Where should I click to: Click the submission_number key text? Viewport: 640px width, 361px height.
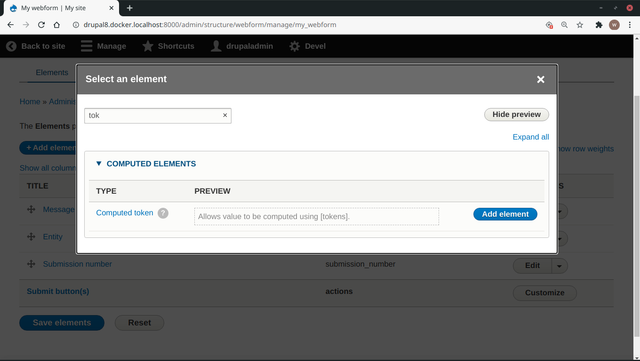click(360, 264)
